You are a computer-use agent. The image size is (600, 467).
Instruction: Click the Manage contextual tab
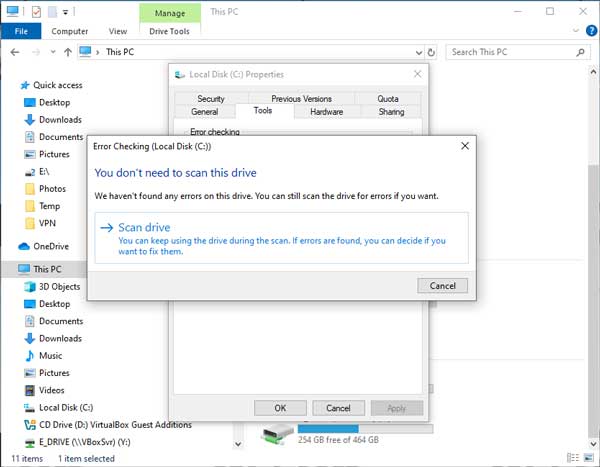170,13
